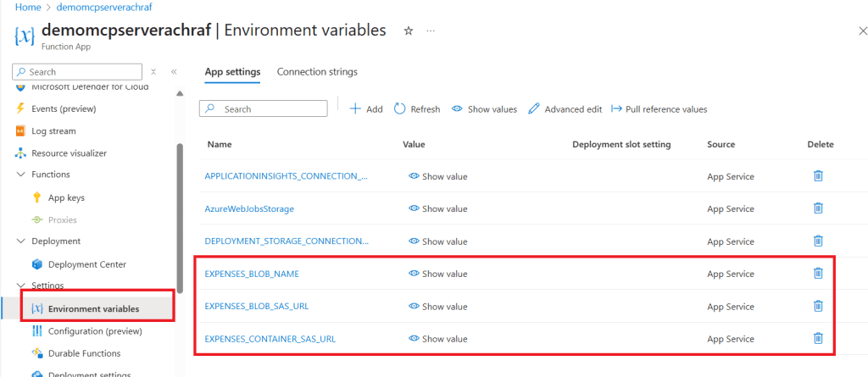Show value for EXPENSES_BLOB_SAS_URL
The height and width of the screenshot is (377, 868).
(438, 307)
